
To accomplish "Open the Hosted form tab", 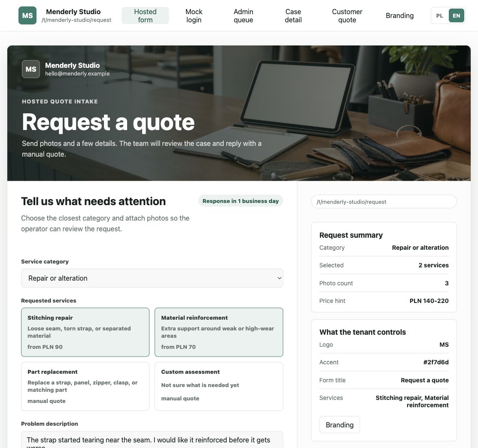I will click(145, 15).
